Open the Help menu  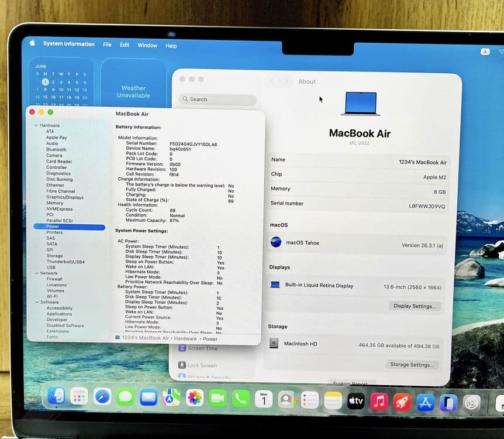coord(171,46)
